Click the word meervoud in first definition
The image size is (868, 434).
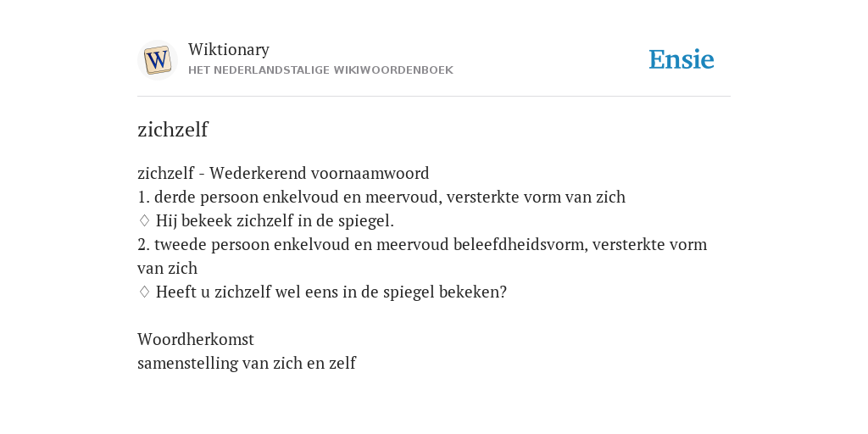403,197
